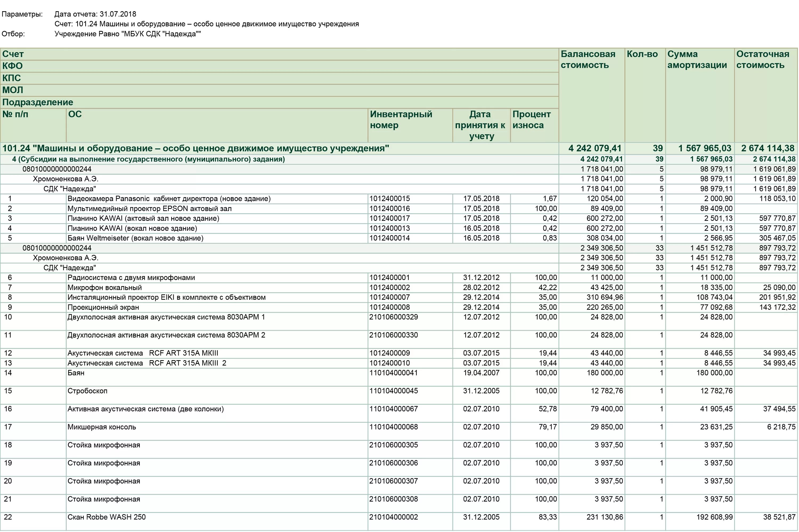Click the 'Кол-во' column header
Screen dimensions: 799x532
click(x=645, y=95)
